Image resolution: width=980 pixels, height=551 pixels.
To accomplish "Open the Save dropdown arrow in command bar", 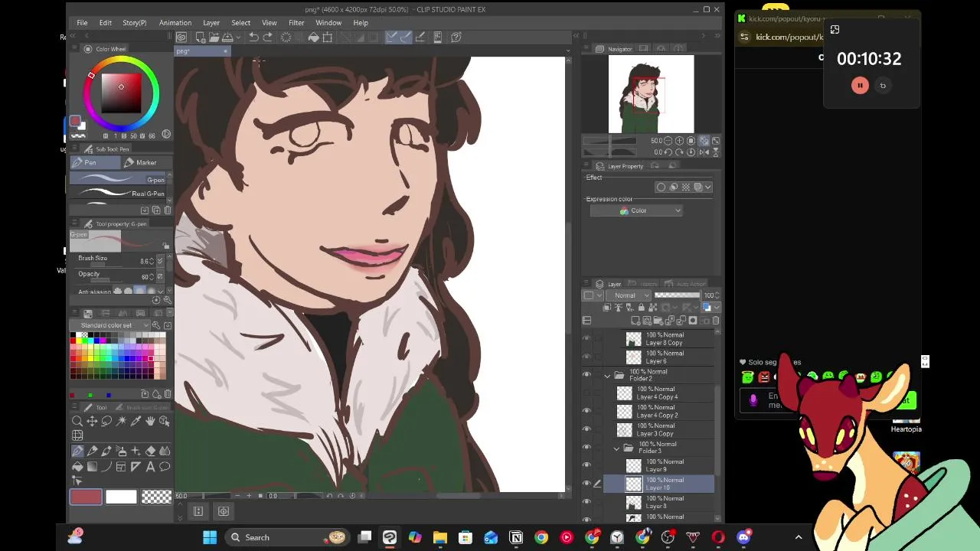I will click(x=237, y=37).
